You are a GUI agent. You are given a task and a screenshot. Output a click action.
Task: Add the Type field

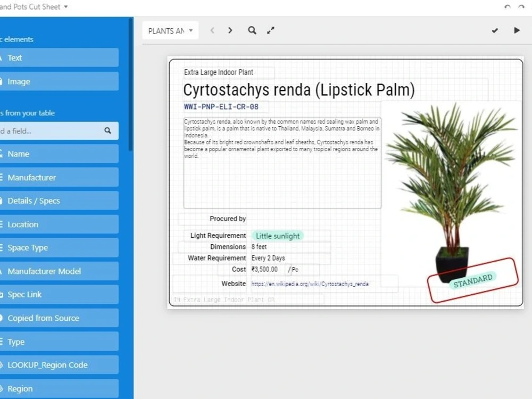pos(59,342)
